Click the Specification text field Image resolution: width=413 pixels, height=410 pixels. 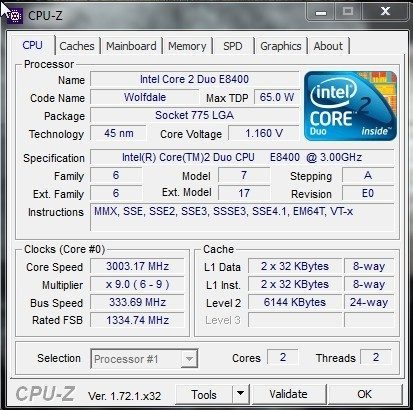242,157
